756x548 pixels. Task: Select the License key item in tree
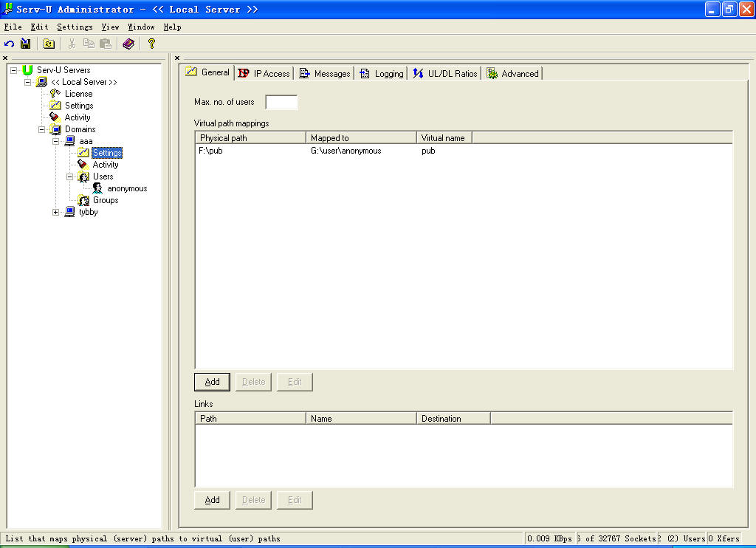click(x=78, y=94)
